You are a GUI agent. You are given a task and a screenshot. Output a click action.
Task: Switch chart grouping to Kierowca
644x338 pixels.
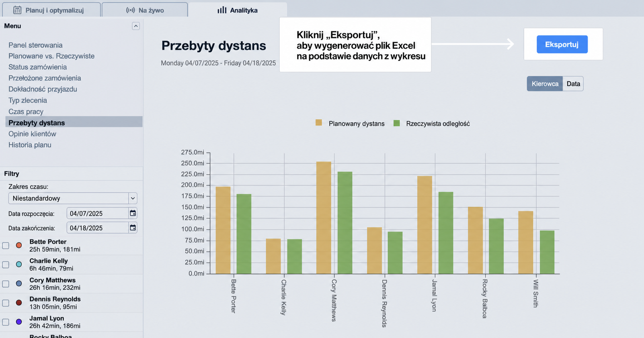coord(545,83)
